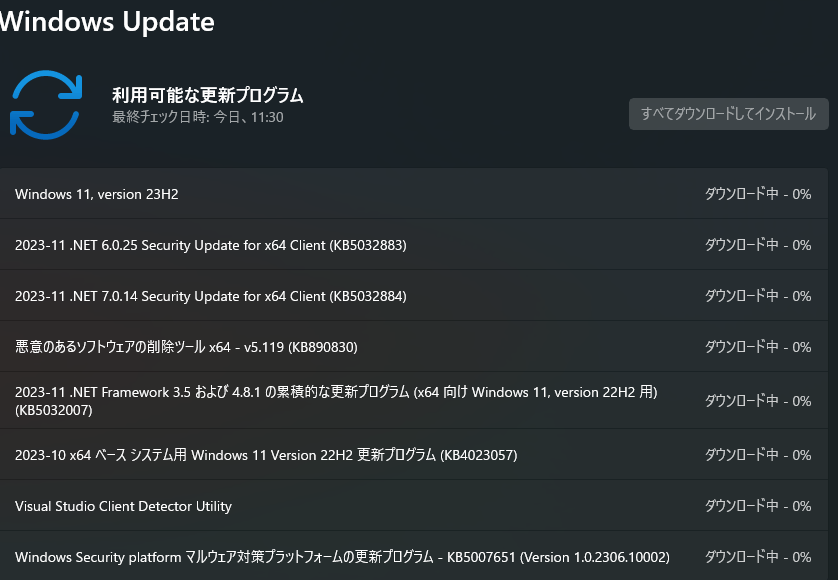
Task: Select the .NET 6.0.25 Security Update KB5032883
Action: [414, 244]
